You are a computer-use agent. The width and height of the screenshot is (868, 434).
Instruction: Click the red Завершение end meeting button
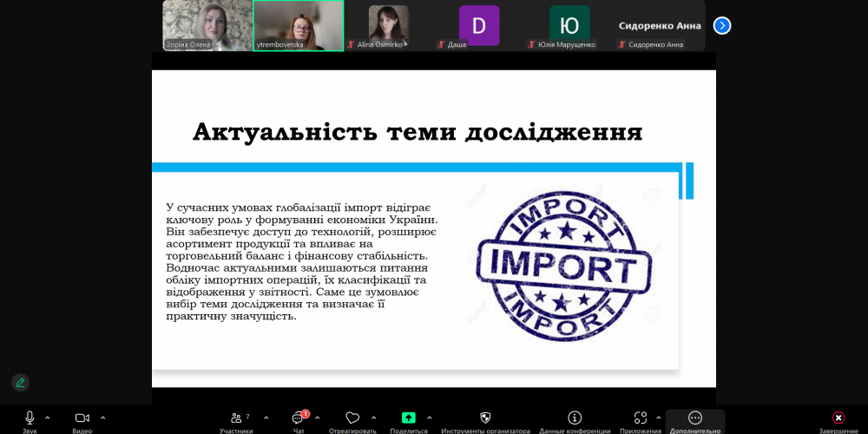pyautogui.click(x=838, y=418)
